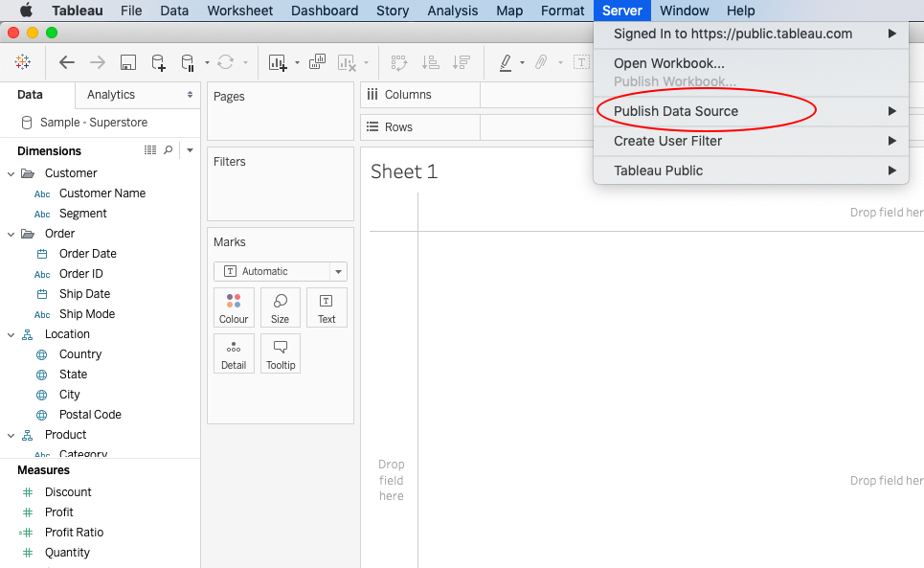Click the Detail marks card button

pos(234,353)
